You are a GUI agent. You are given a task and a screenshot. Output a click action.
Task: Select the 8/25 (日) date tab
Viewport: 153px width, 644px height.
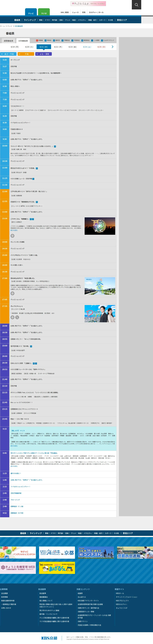pos(101,47)
